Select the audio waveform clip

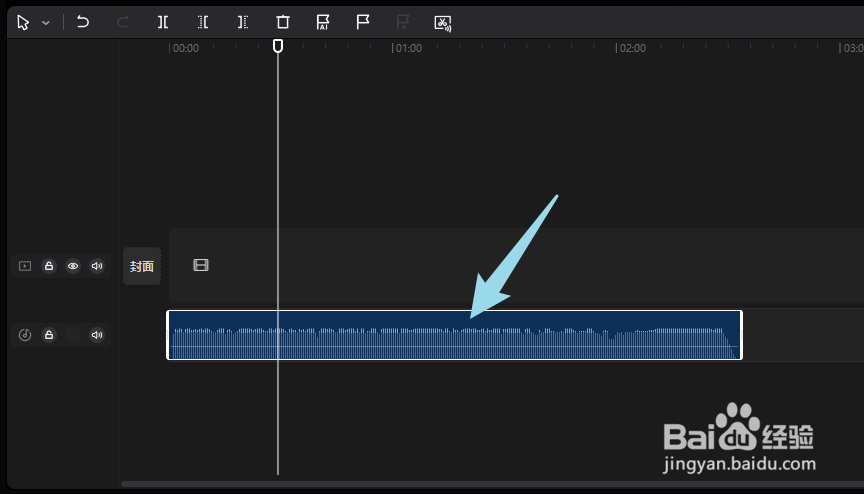coord(455,335)
